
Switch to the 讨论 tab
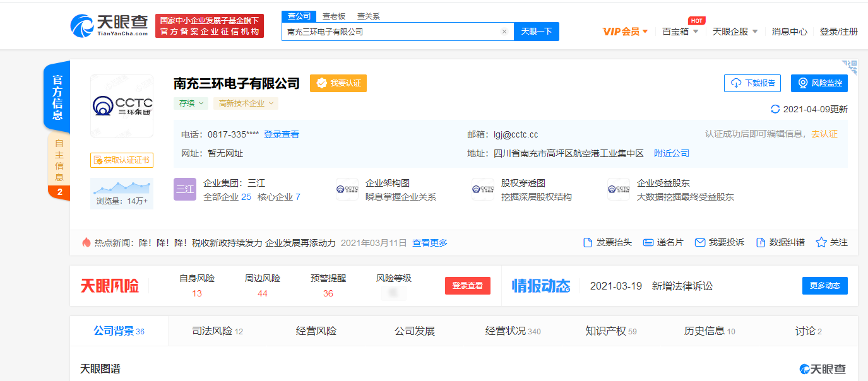click(809, 331)
